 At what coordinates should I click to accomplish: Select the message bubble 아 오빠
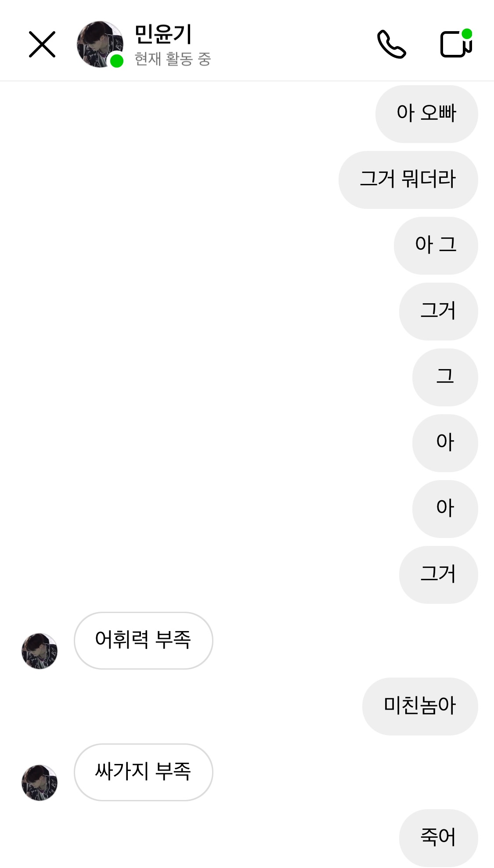(426, 114)
